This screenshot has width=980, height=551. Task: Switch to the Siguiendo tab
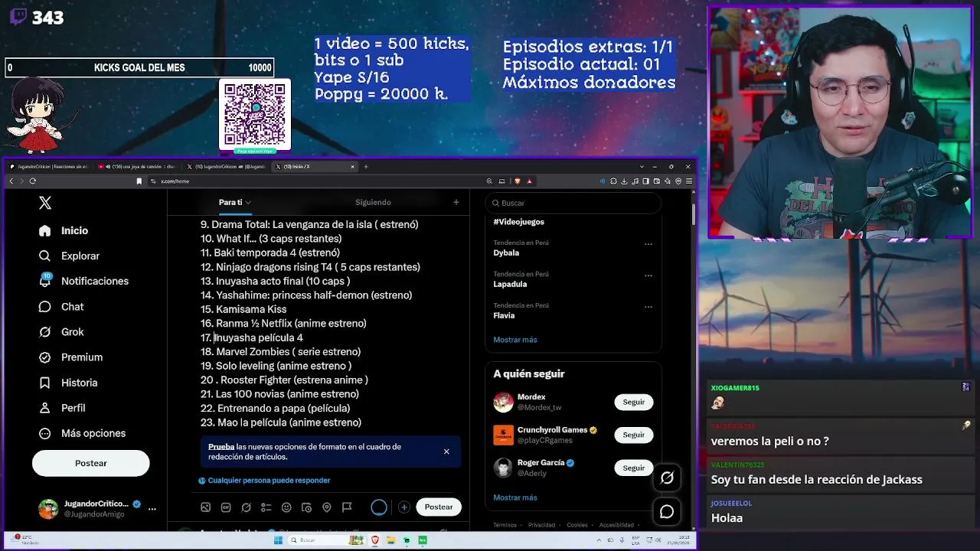[x=373, y=202]
